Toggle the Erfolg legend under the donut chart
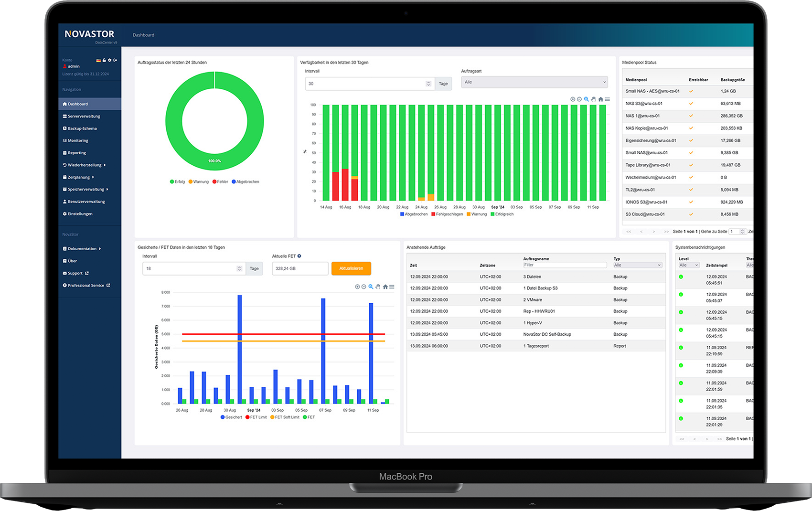The width and height of the screenshot is (812, 511). pyautogui.click(x=177, y=181)
